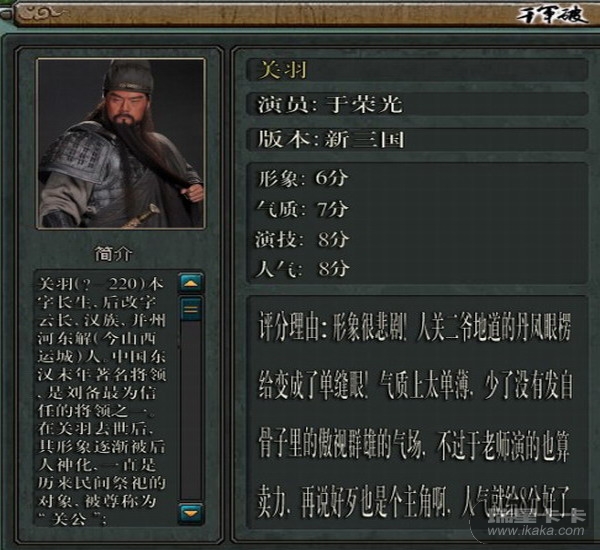Click the last review line beginning 卖力
Image resolution: width=600 pixels, height=550 pixels.
click(415, 501)
